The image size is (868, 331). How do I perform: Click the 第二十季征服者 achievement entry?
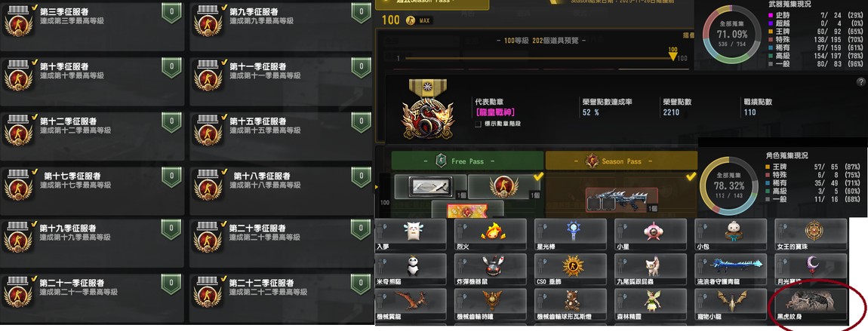(280, 244)
